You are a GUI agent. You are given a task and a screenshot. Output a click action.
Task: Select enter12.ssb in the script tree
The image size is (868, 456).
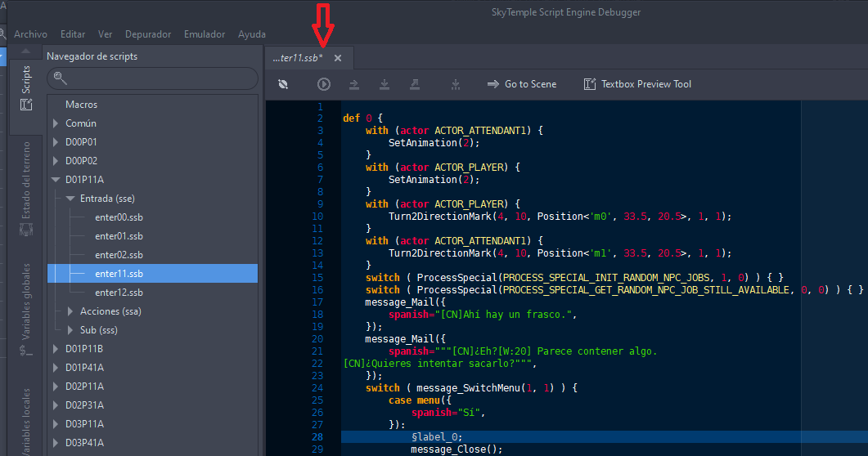point(119,293)
